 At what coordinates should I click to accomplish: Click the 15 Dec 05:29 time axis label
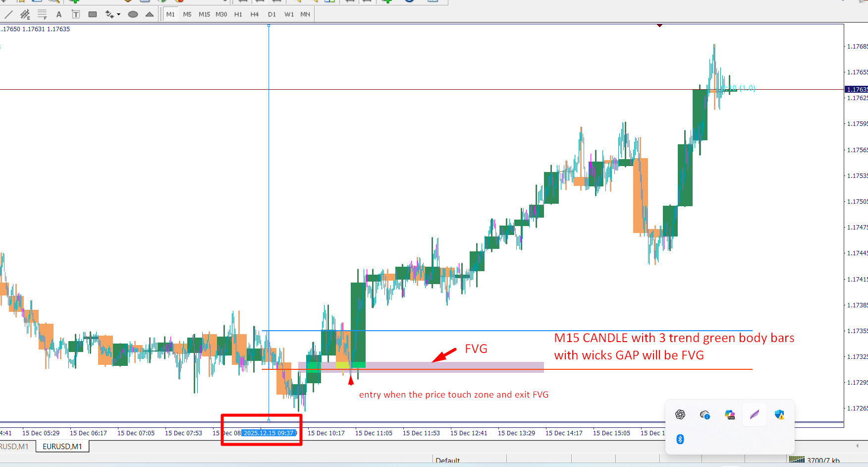[x=41, y=433]
